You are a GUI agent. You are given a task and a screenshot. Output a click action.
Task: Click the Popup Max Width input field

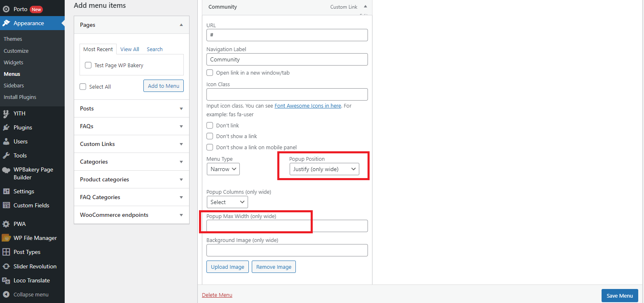(287, 226)
